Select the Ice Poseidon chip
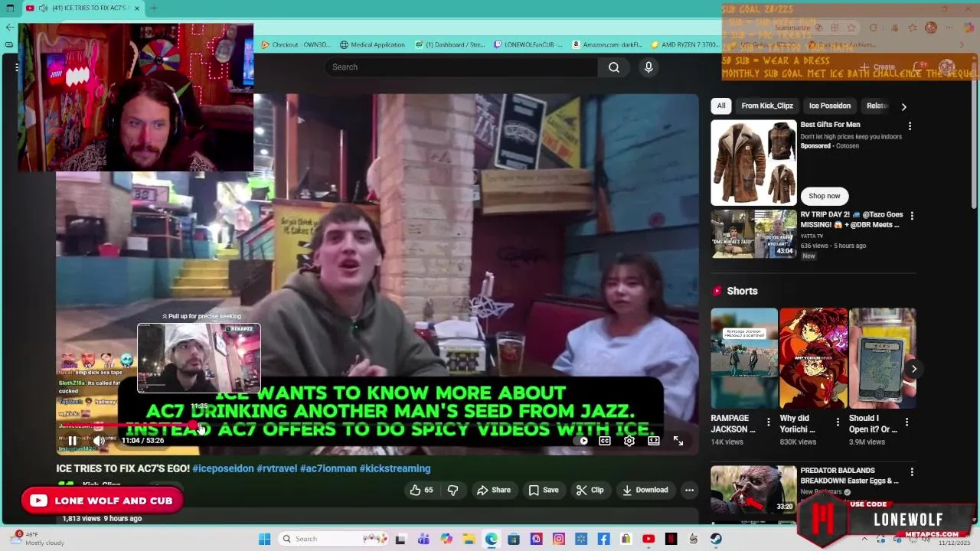This screenshot has width=980, height=551. [830, 106]
